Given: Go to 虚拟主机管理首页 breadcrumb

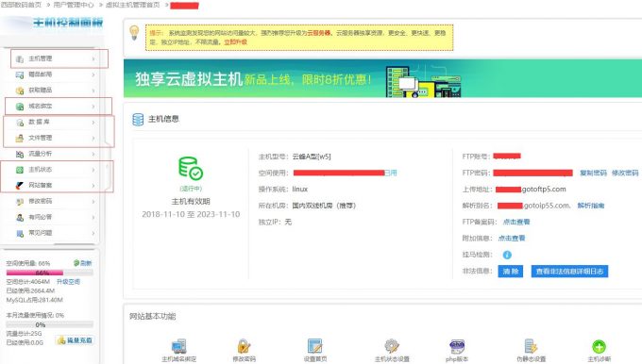Looking at the screenshot, I should coord(133,5).
